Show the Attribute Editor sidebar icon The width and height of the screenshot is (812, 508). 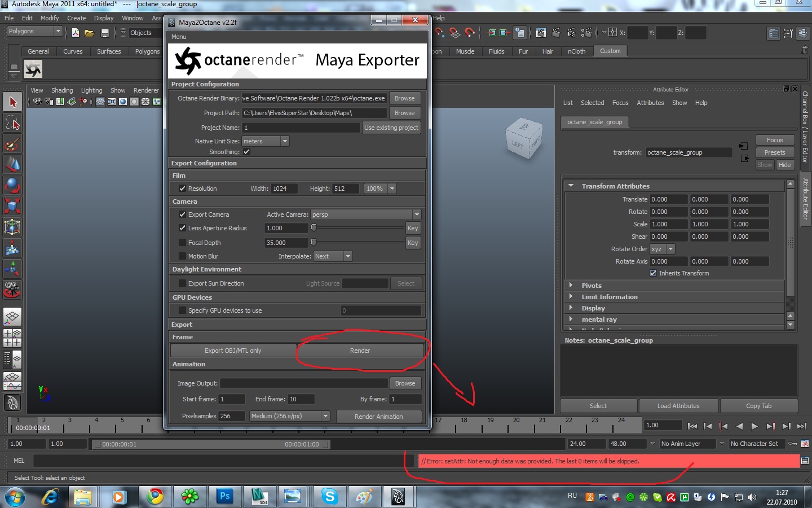(x=774, y=33)
